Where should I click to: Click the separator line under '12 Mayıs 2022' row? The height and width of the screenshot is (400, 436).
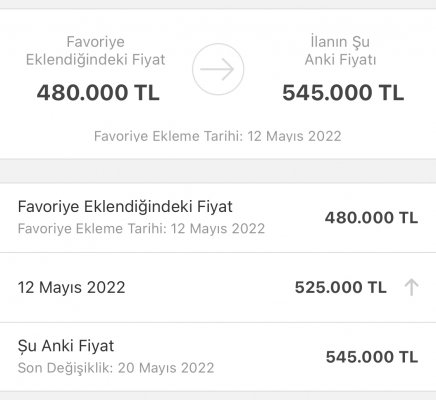tap(218, 322)
